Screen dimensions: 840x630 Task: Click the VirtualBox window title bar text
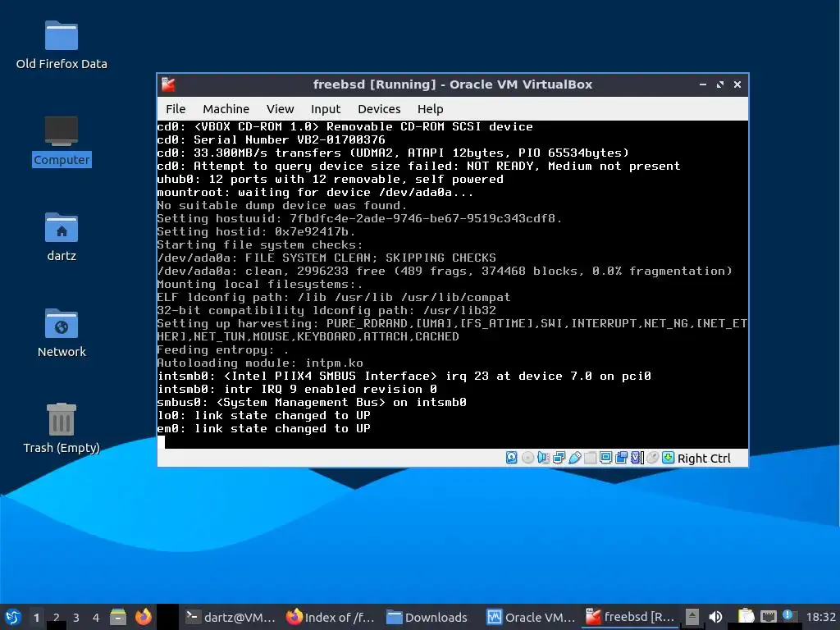click(x=453, y=84)
